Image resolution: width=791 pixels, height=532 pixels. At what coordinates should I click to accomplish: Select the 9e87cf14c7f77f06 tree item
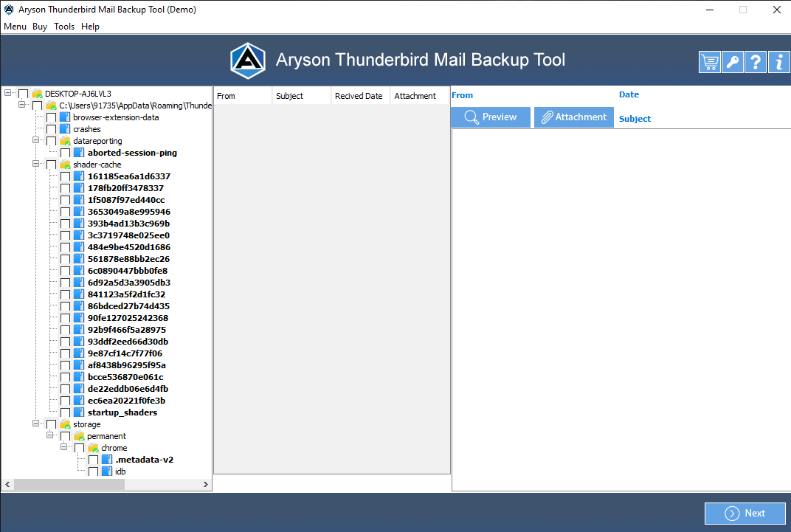pyautogui.click(x=125, y=353)
